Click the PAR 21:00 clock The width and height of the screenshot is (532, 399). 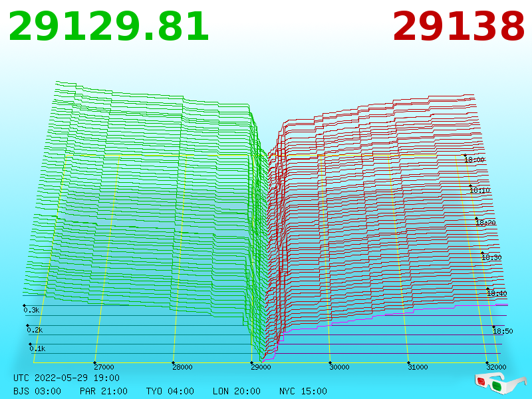pos(104,391)
